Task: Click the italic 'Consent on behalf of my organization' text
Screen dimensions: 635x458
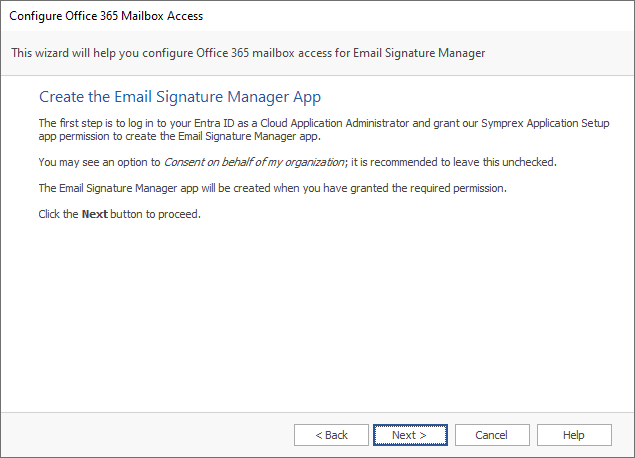Action: (254, 162)
